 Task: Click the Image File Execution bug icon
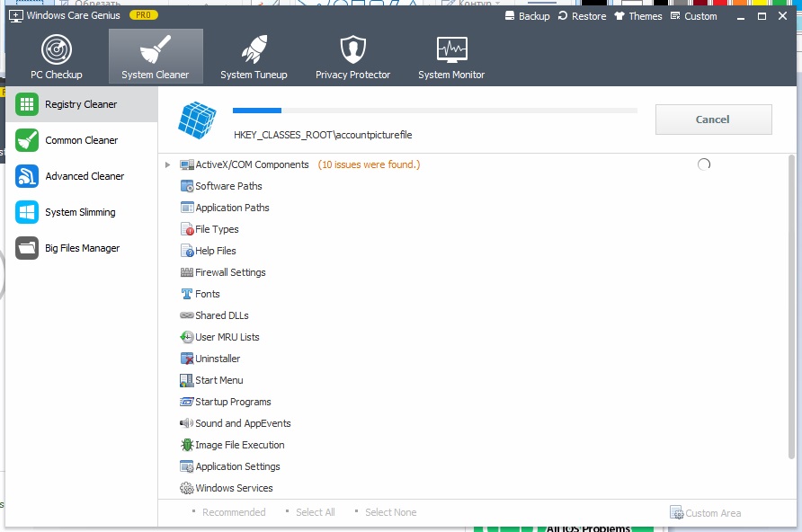pyautogui.click(x=187, y=445)
